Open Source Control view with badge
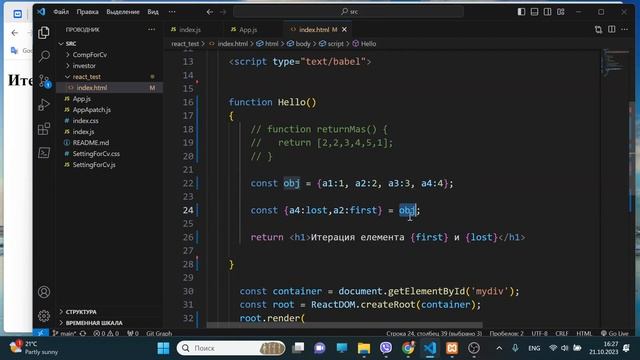Screen dimensions: 640x360 [x=44, y=81]
